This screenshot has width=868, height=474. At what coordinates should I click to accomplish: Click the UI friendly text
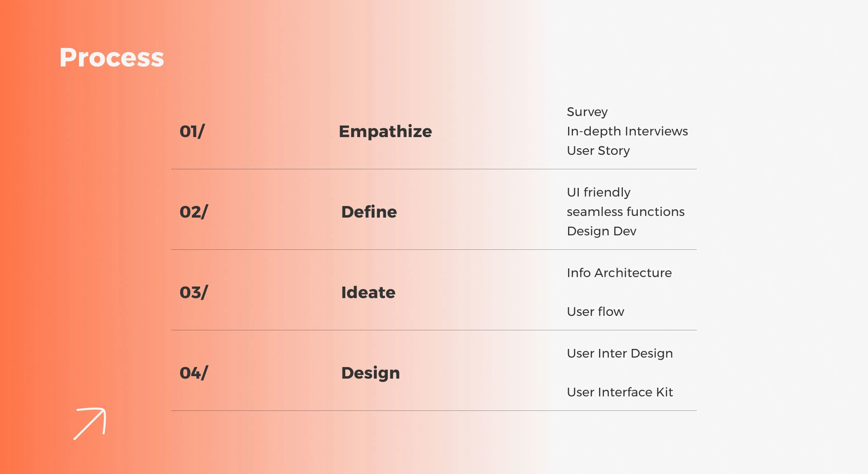click(599, 192)
